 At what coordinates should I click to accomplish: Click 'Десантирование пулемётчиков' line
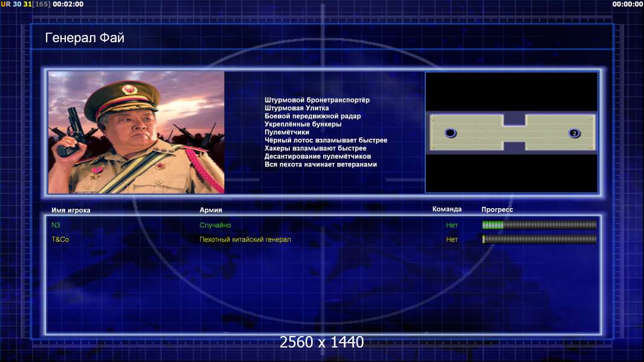318,156
